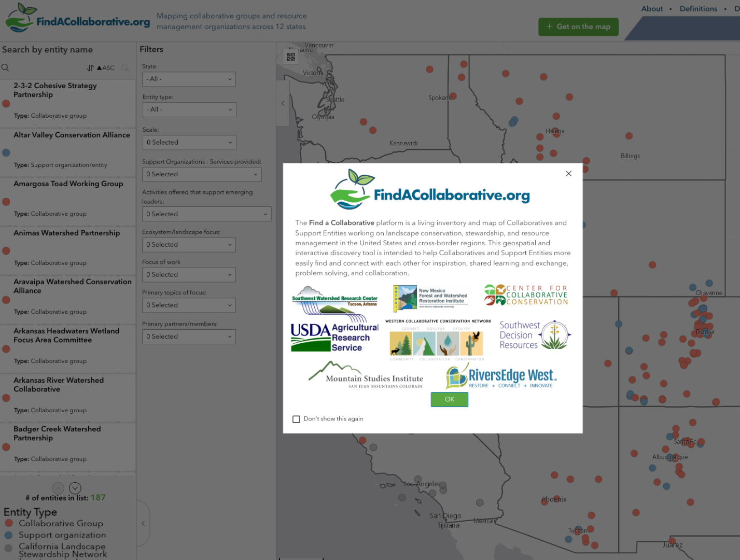Open the State filter dropdown
740x560 pixels.
pos(189,79)
